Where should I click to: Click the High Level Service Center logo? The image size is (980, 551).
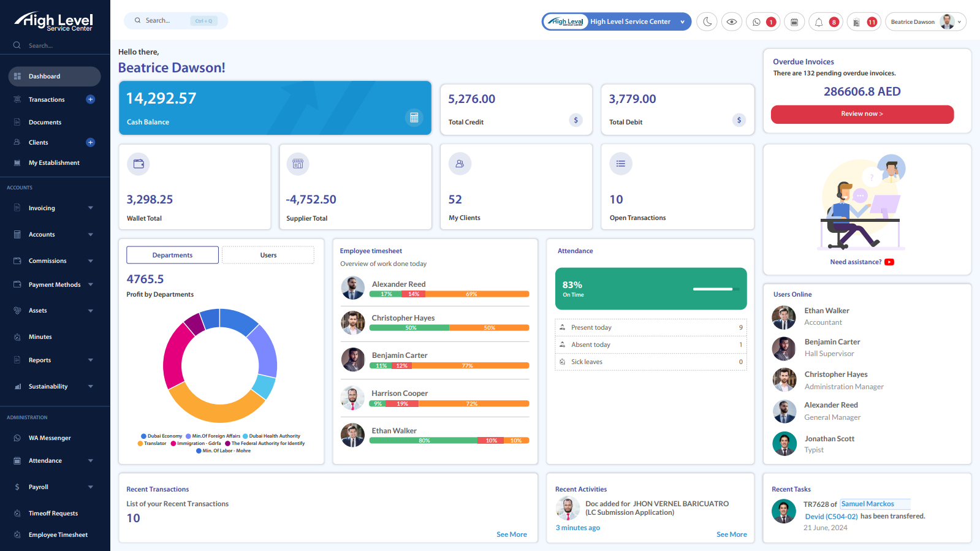click(x=53, y=21)
